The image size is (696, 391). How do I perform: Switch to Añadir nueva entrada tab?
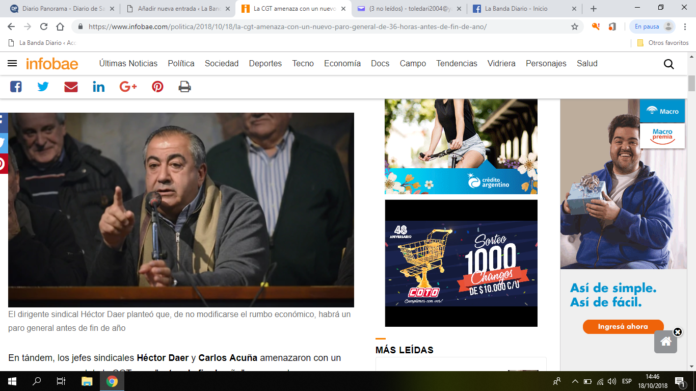(178, 8)
